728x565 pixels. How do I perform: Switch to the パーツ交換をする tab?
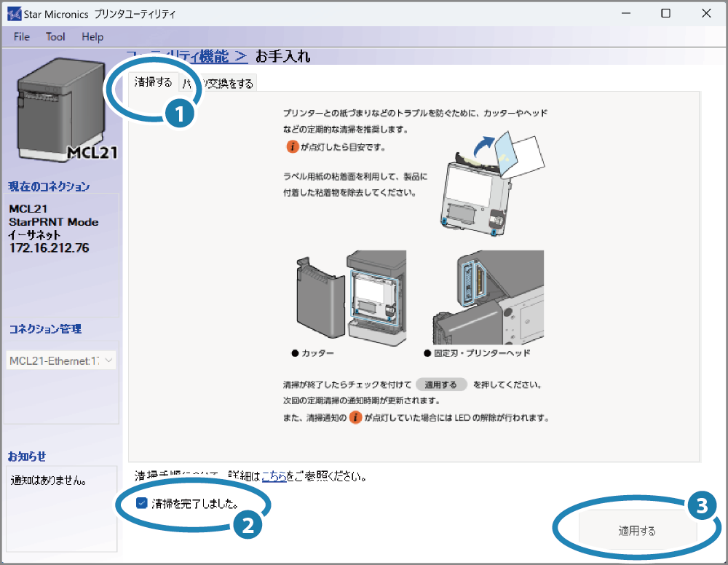218,84
